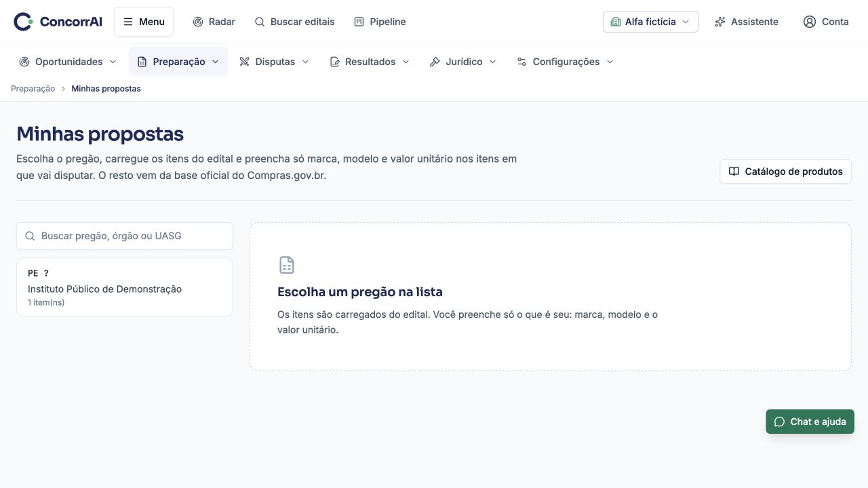
Task: Open the Disputas menu
Action: pyautogui.click(x=275, y=62)
